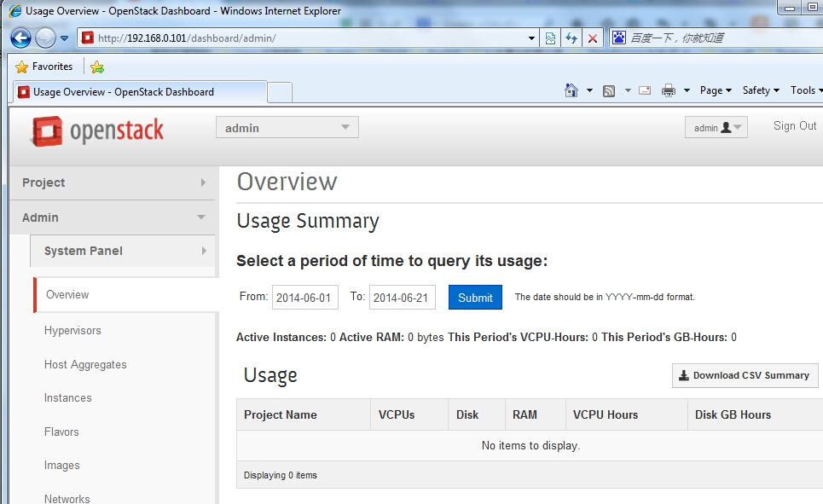The image size is (823, 504).
Task: Open the Flavors sidebar link
Action: click(x=61, y=432)
